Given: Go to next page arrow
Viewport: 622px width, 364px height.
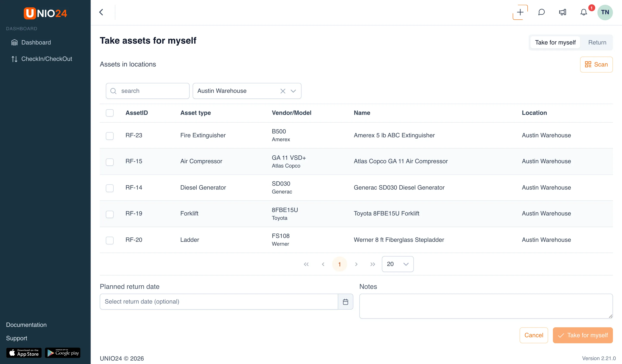Looking at the screenshot, I should tap(356, 264).
